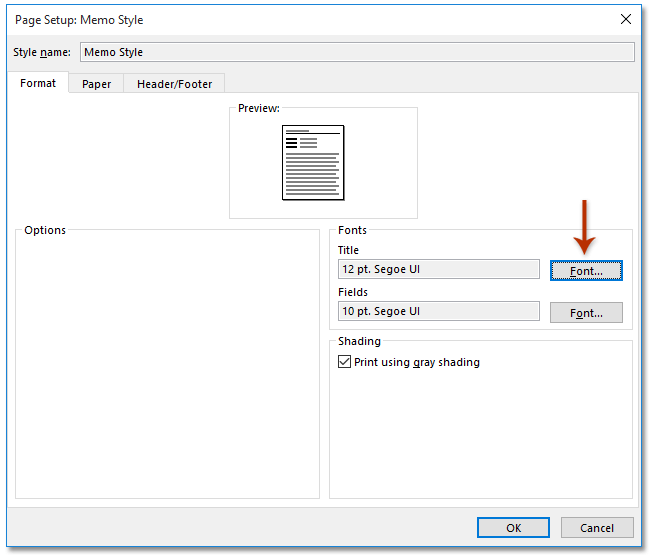Click the 'Style name:' label

42,52
